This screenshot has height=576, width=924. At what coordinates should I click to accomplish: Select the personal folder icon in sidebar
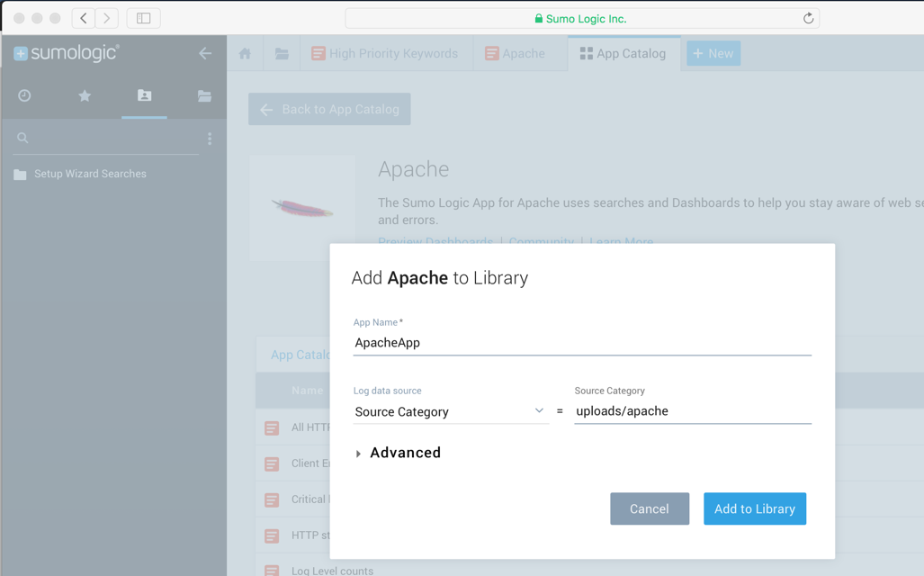144,95
